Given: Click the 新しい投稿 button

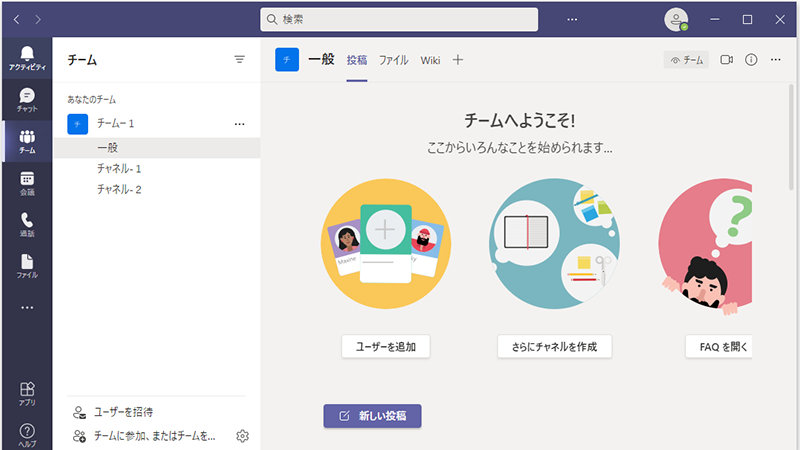Looking at the screenshot, I should click(372, 416).
